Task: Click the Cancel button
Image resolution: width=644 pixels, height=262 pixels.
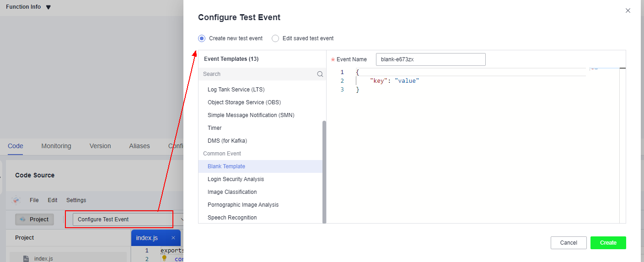Action: 569,243
